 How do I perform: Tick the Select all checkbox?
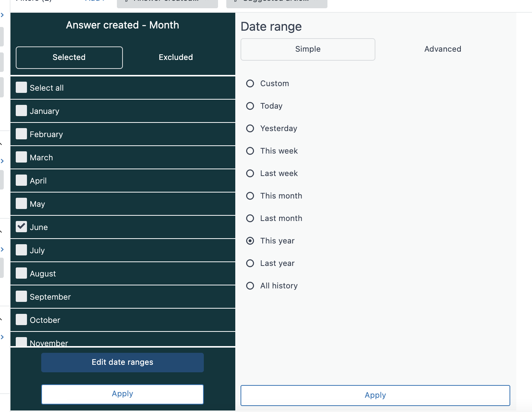pos(21,87)
